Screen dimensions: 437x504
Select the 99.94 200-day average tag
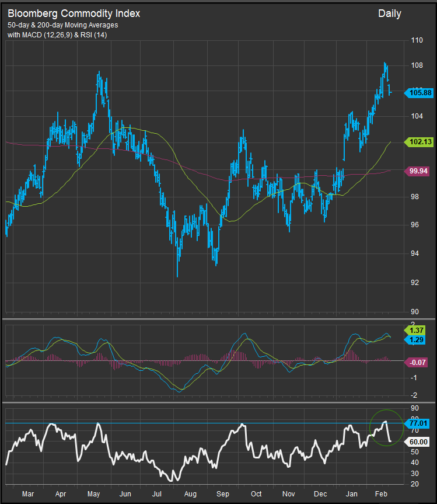tap(417, 171)
